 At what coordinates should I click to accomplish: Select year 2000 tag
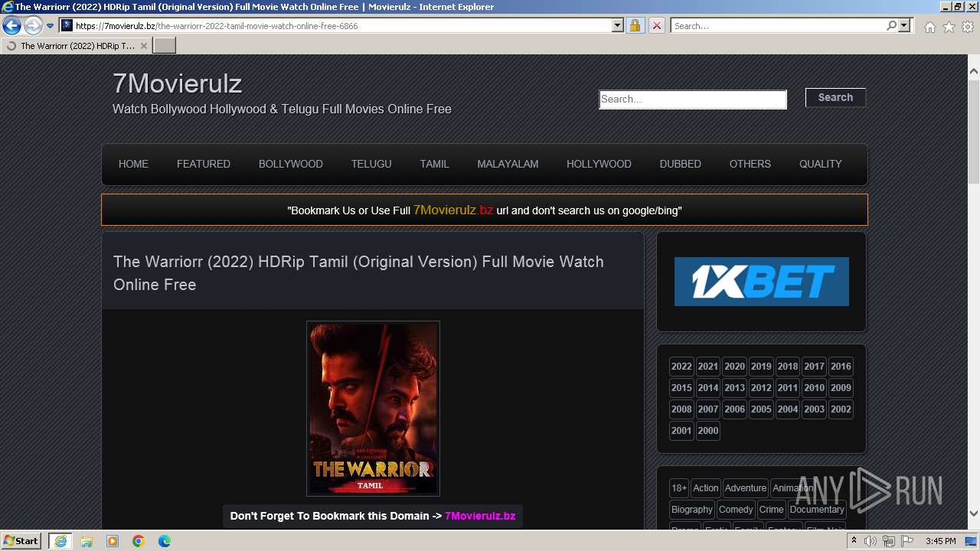708,431
